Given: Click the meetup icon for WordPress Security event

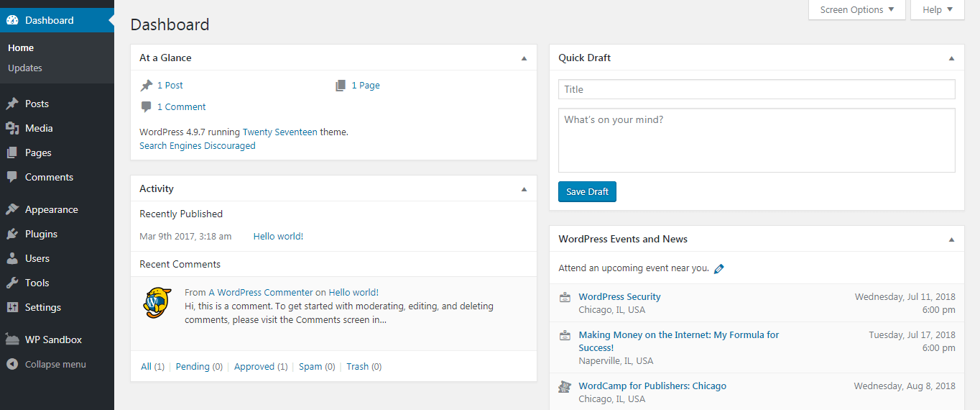Looking at the screenshot, I should [x=565, y=296].
